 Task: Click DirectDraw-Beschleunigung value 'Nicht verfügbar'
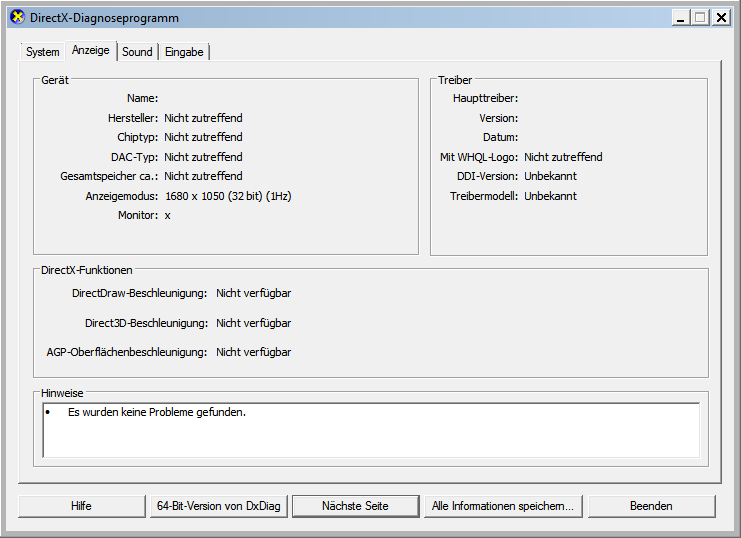254,293
